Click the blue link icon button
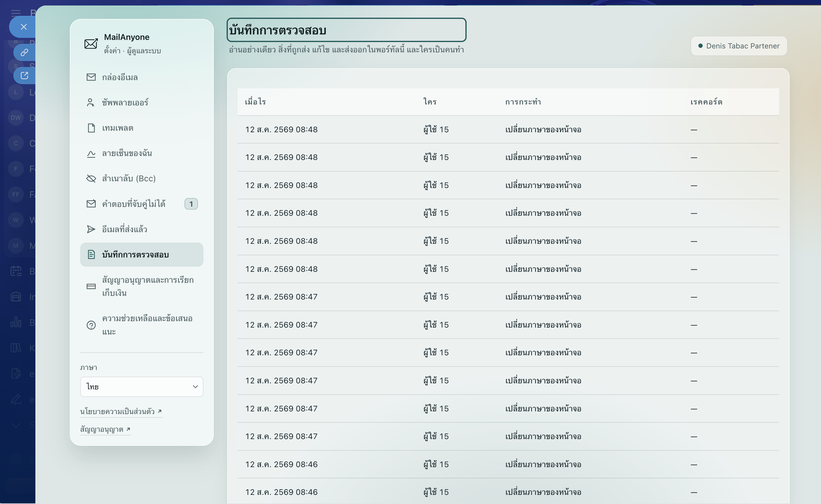 pyautogui.click(x=24, y=53)
